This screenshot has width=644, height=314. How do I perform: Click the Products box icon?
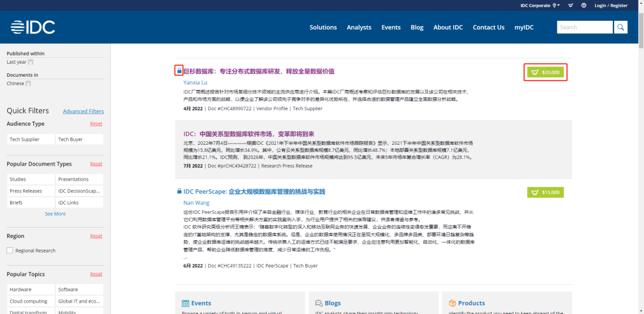tap(452, 303)
